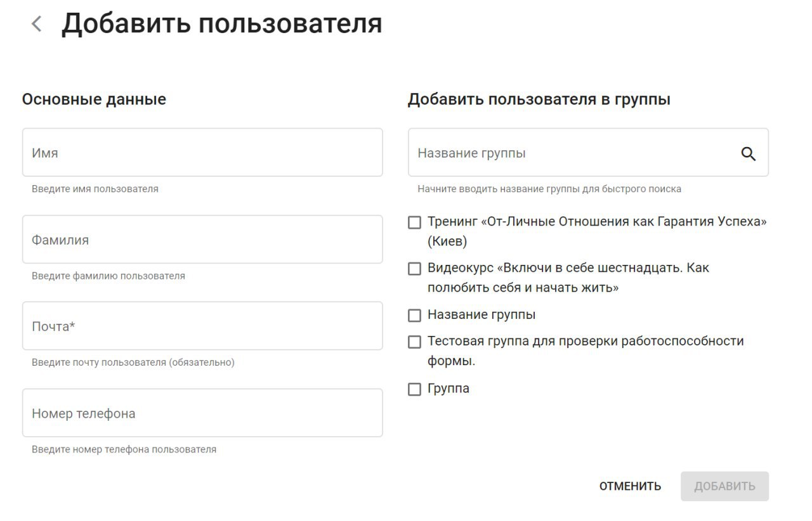
Task: Click the ДОБАВИТЬ button
Action: (724, 486)
